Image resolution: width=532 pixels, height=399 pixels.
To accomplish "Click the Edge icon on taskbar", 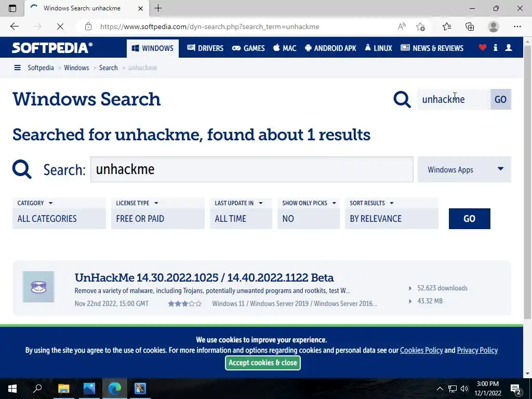I will 115,389.
